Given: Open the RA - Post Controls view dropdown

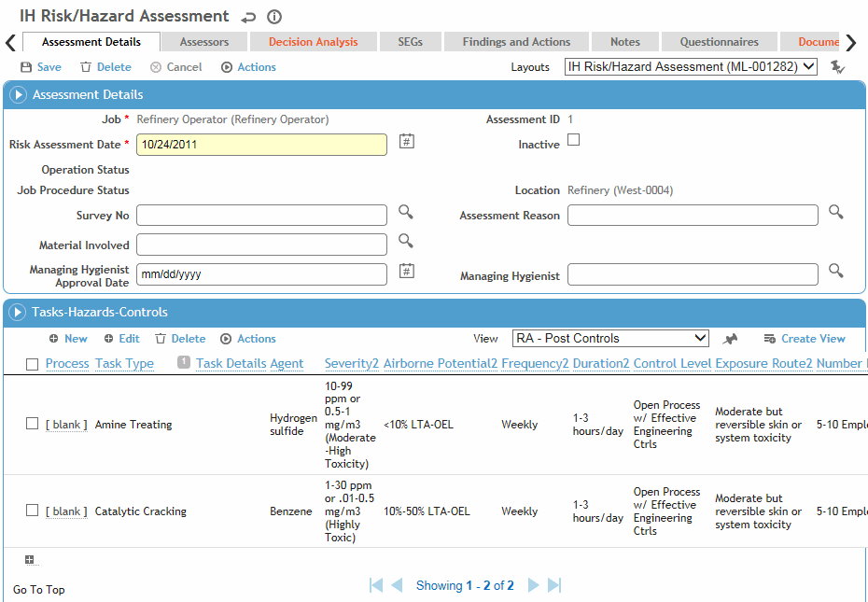Looking at the screenshot, I should tap(610, 339).
